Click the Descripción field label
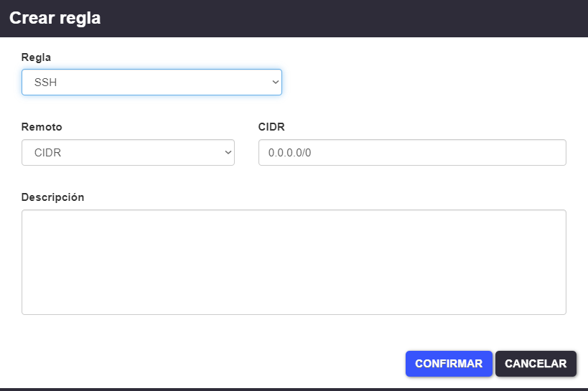 pyautogui.click(x=52, y=197)
